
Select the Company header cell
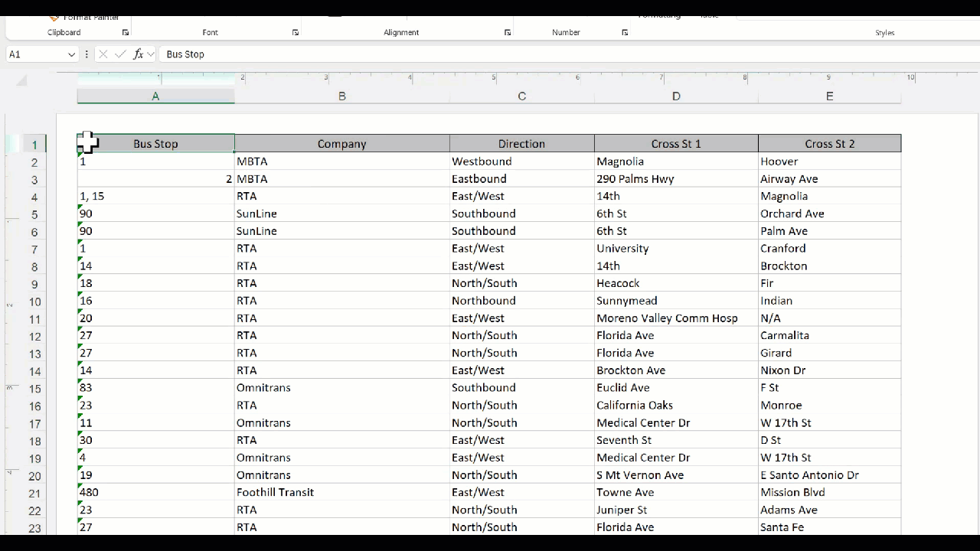(x=341, y=144)
